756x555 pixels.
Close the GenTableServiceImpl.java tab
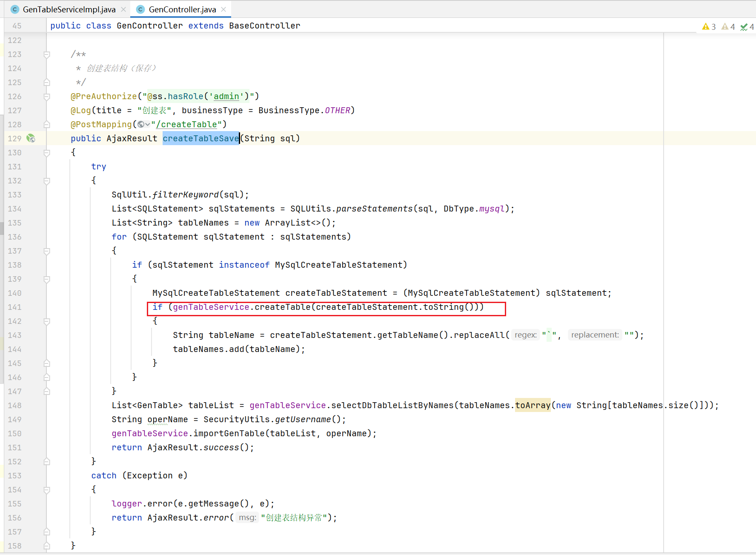coord(123,9)
